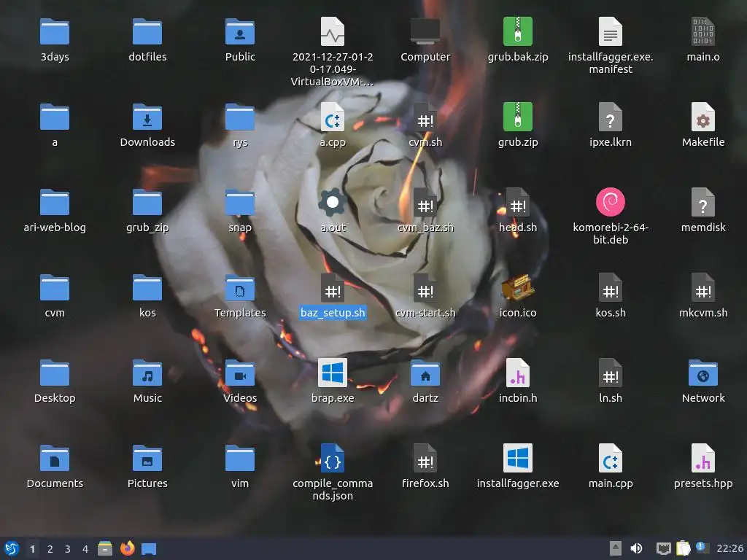The image size is (747, 560).
Task: Select the cvm folder
Action: coord(55,287)
